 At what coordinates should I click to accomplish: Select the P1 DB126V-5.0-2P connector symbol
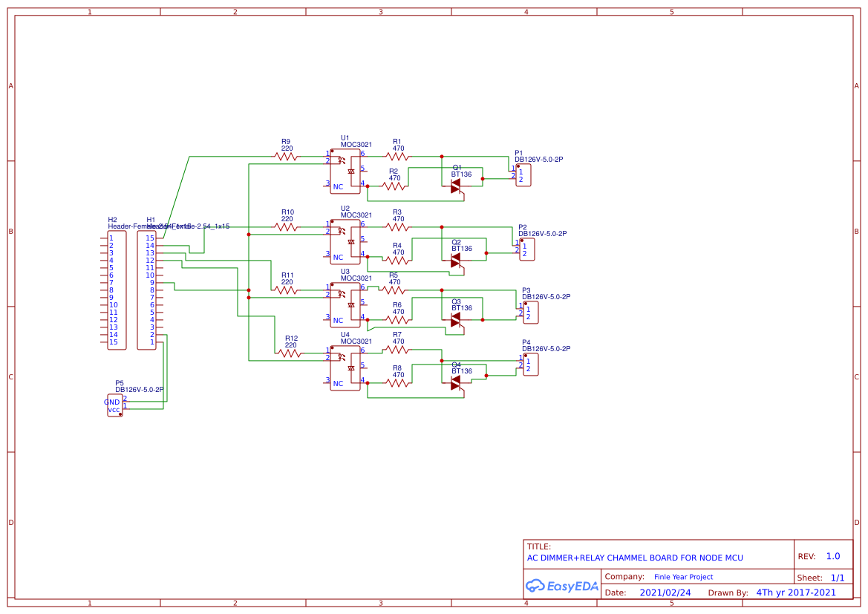click(x=522, y=175)
